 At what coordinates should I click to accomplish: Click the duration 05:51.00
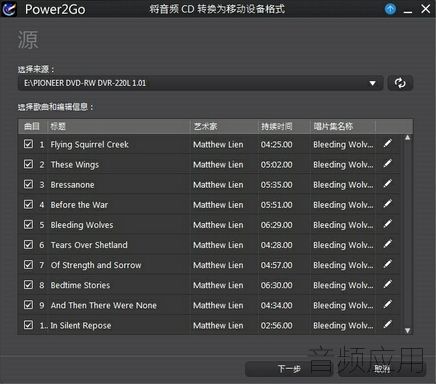point(276,205)
